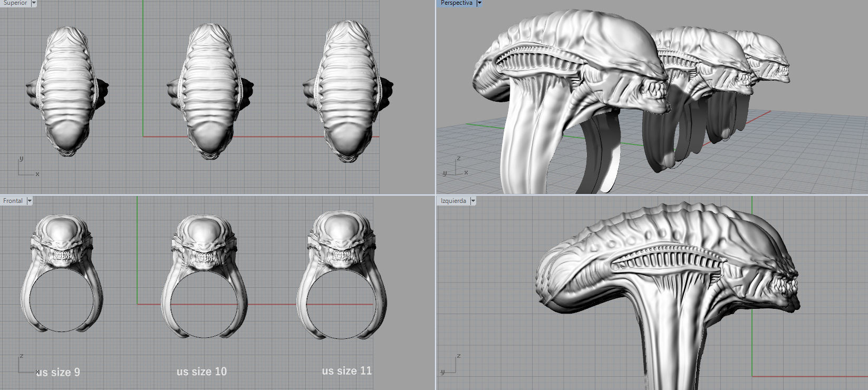Click the Perspectiva viewport title label
The height and width of the screenshot is (390, 868).
click(x=457, y=3)
